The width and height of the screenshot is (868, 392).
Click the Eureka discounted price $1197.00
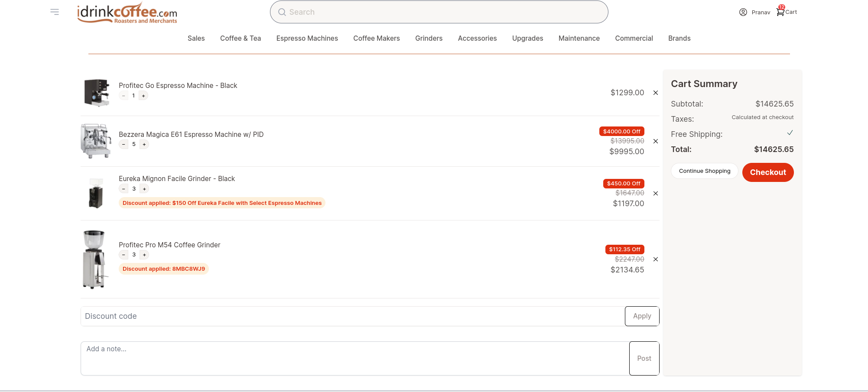628,204
